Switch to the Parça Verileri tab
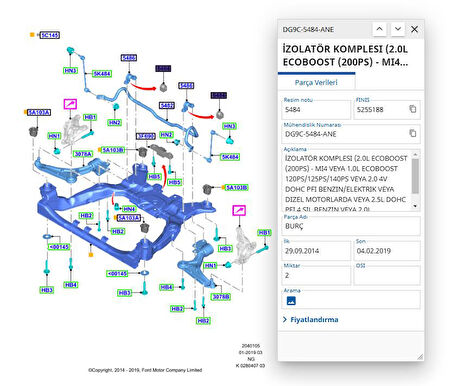The width and height of the screenshot is (452, 386). [x=316, y=82]
